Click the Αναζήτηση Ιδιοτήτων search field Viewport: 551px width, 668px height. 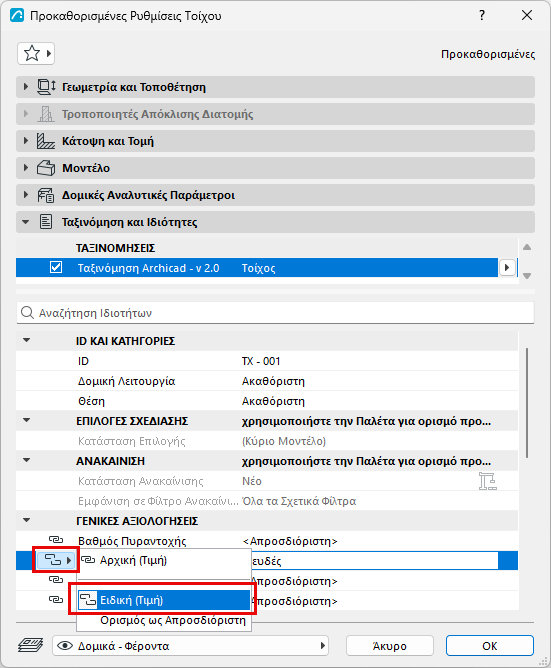coord(275,313)
